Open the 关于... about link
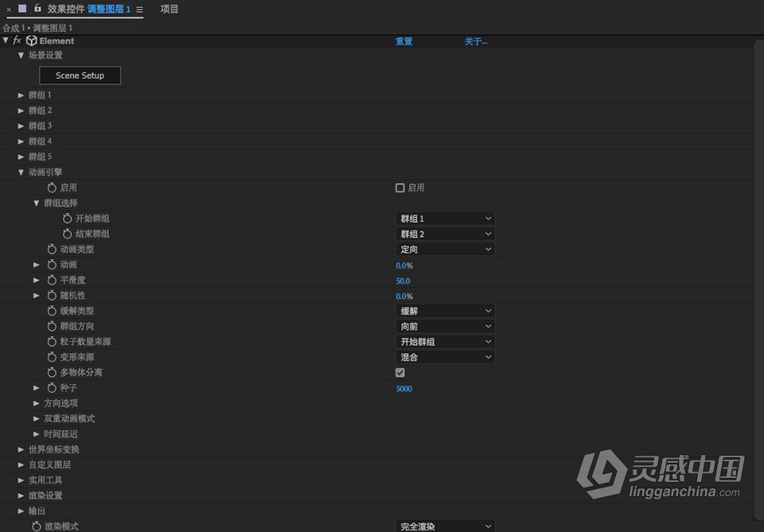Screen dimensions: 764x532 pyautogui.click(x=476, y=41)
